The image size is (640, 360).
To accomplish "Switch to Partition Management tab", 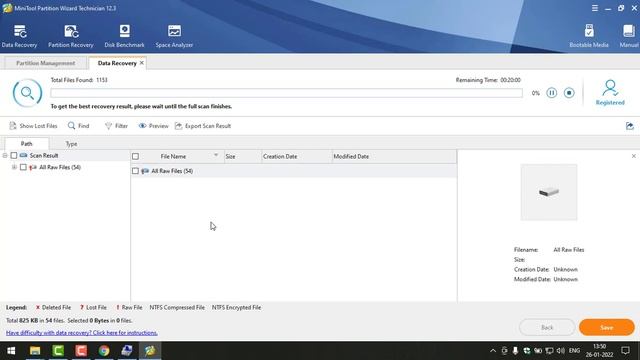I will [x=45, y=63].
